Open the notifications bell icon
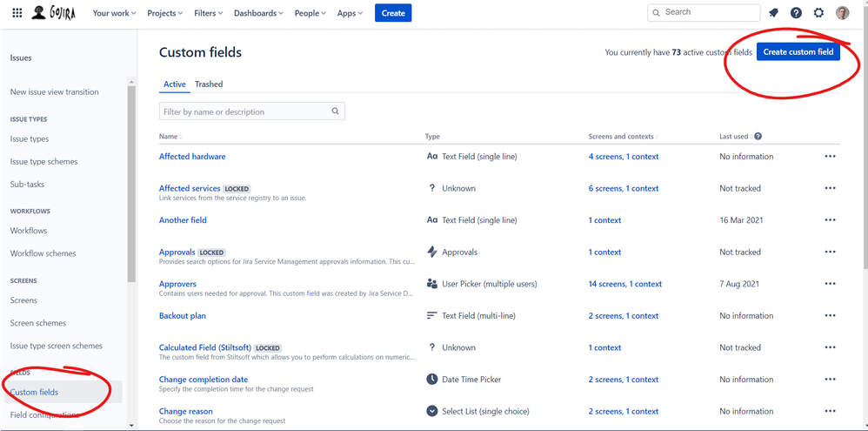This screenshot has height=431, width=868. tap(773, 13)
